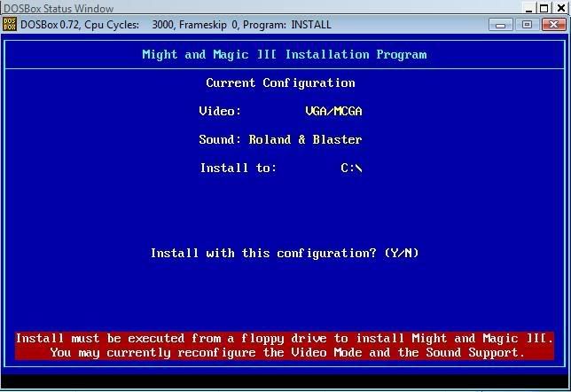Click the DOSBox Status Window title text

[x=59, y=8]
